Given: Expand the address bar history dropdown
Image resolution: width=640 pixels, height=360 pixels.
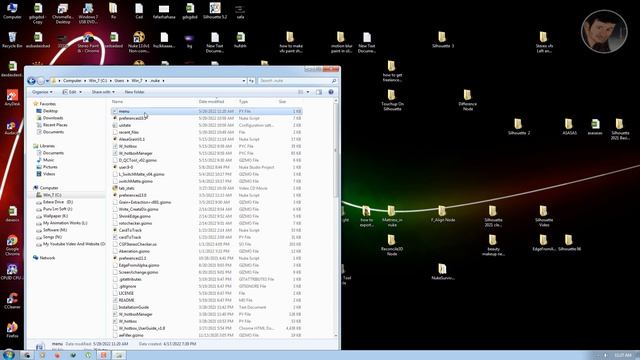Looking at the screenshot, I should pyautogui.click(x=244, y=81).
